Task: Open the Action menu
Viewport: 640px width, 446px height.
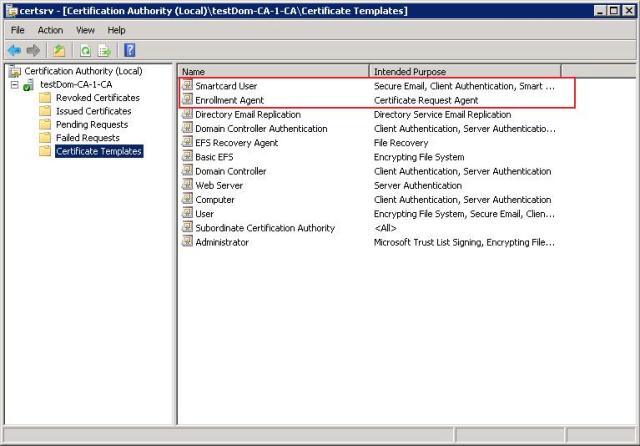Action: [x=50, y=30]
